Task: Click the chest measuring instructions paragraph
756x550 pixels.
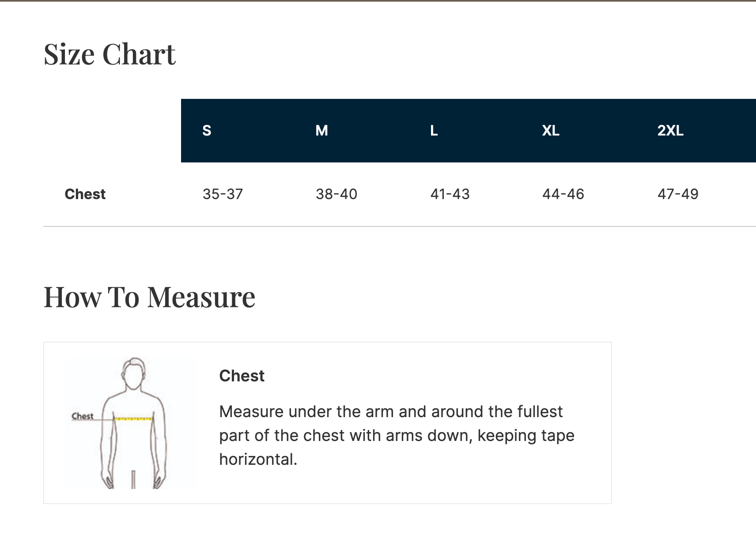Action: [397, 436]
